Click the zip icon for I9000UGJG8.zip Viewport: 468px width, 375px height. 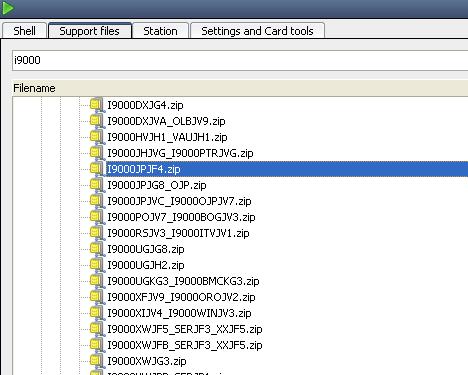pyautogui.click(x=96, y=249)
